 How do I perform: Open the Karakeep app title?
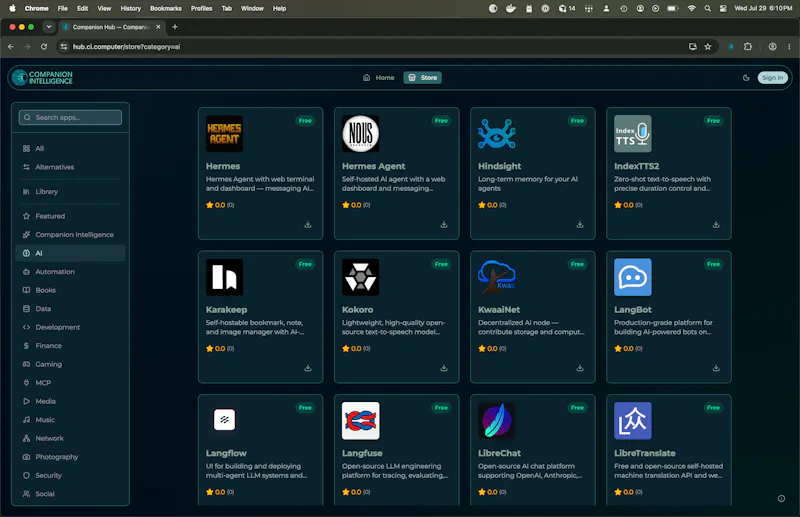[x=226, y=310]
